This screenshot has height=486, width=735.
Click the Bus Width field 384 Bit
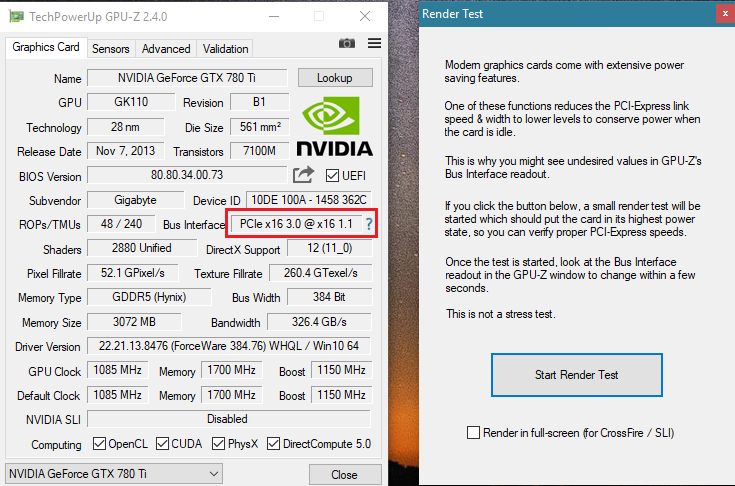pyautogui.click(x=330, y=297)
